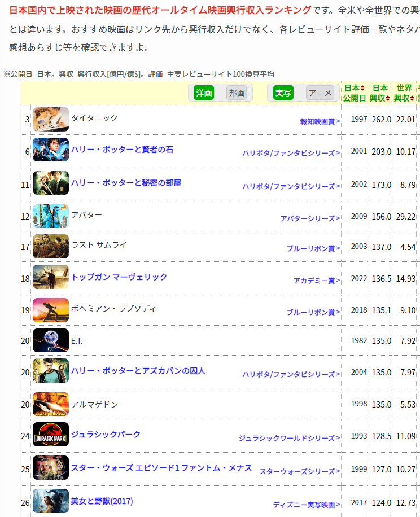Open ボヘミアン・ラプソディ poster thumbnail
420x517 pixels.
pyautogui.click(x=51, y=310)
